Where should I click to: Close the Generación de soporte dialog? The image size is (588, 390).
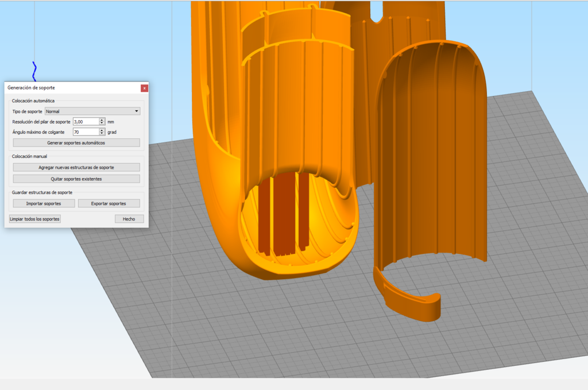(x=144, y=88)
